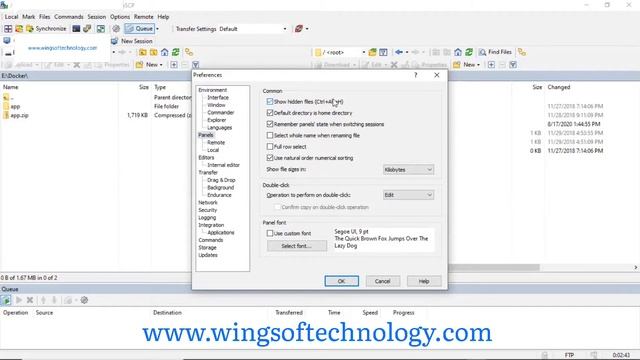Screen dimensions: 640x360
Task: Enable the Use custom font checkbox
Action: pos(270,233)
